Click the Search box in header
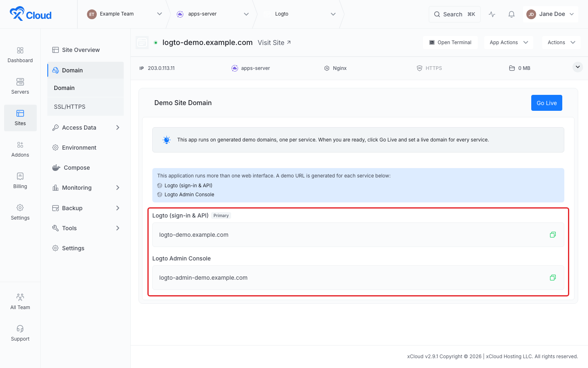 454,14
